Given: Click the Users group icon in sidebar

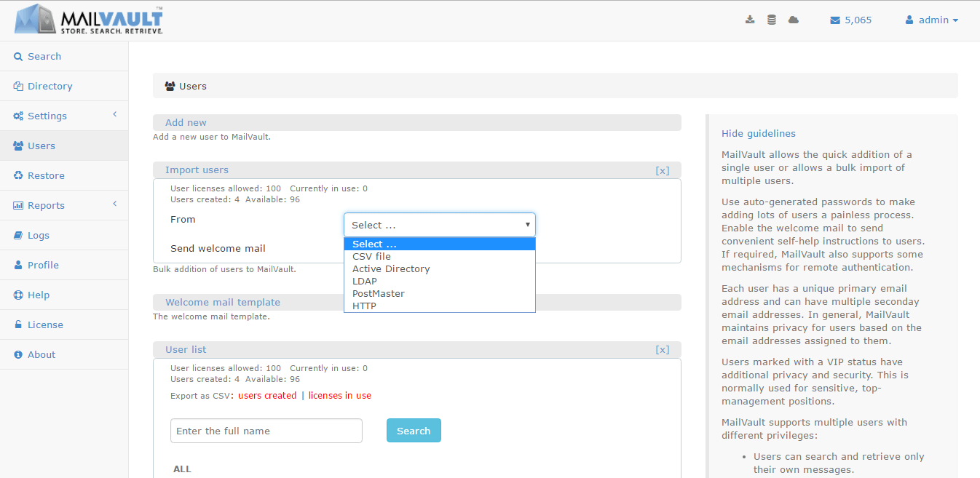Looking at the screenshot, I should 18,146.
